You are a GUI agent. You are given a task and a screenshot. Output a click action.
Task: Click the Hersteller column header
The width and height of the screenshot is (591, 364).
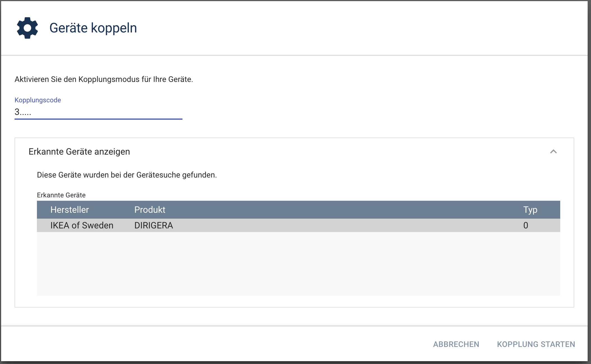[69, 210]
